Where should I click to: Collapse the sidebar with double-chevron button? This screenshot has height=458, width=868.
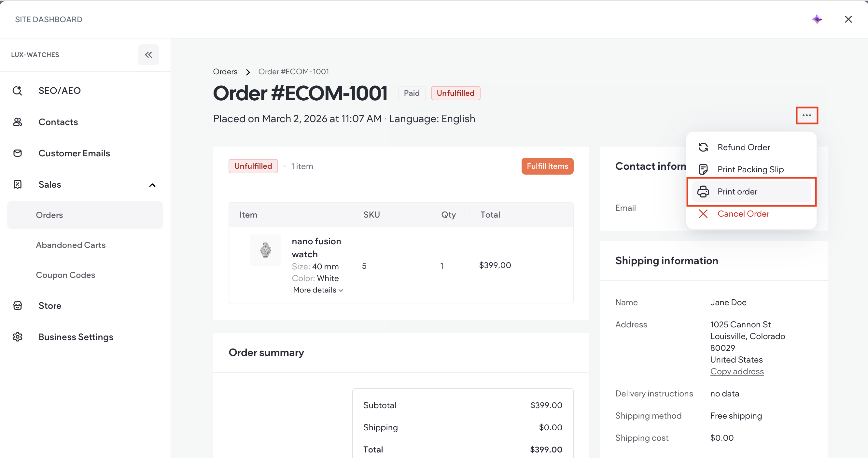pyautogui.click(x=148, y=55)
